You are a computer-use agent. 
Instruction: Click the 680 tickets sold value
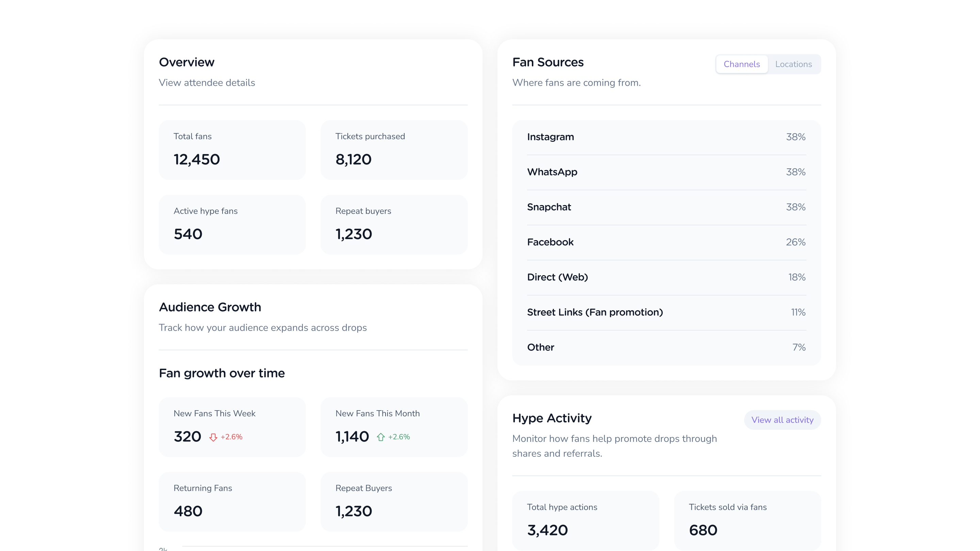coord(703,530)
